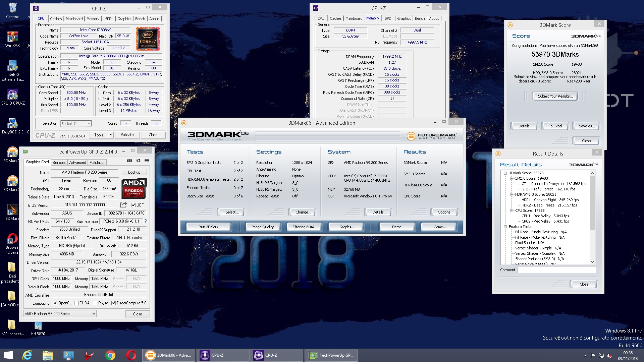Launch Google Chrome from the taskbar
The height and width of the screenshot is (362, 644).
point(110,355)
